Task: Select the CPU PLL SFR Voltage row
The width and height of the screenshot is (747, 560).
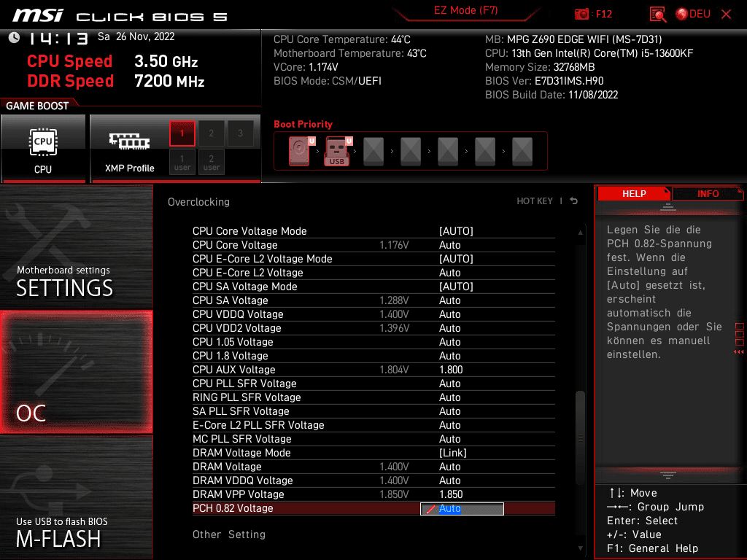Action: point(373,384)
